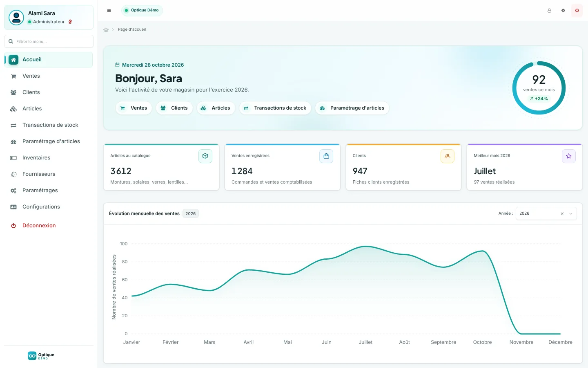
Task: Click the Mercredi 28 octobre 2026 date
Action: 153,65
